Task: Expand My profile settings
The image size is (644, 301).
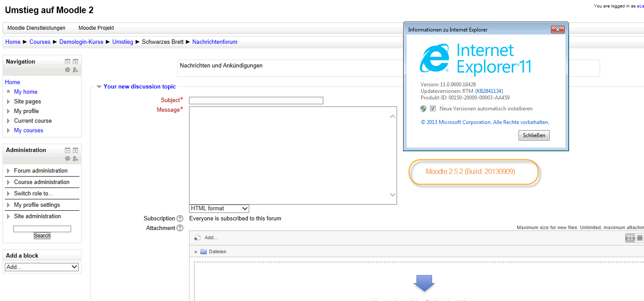Action: [x=9, y=205]
